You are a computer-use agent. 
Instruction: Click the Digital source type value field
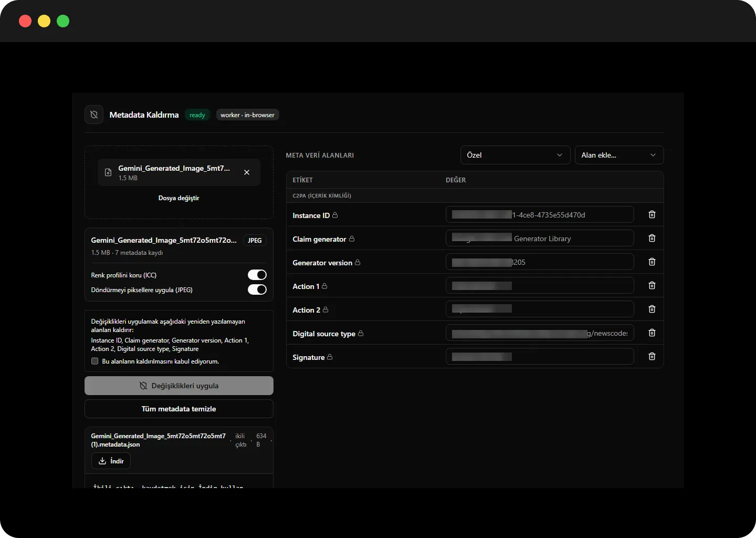pyautogui.click(x=540, y=333)
